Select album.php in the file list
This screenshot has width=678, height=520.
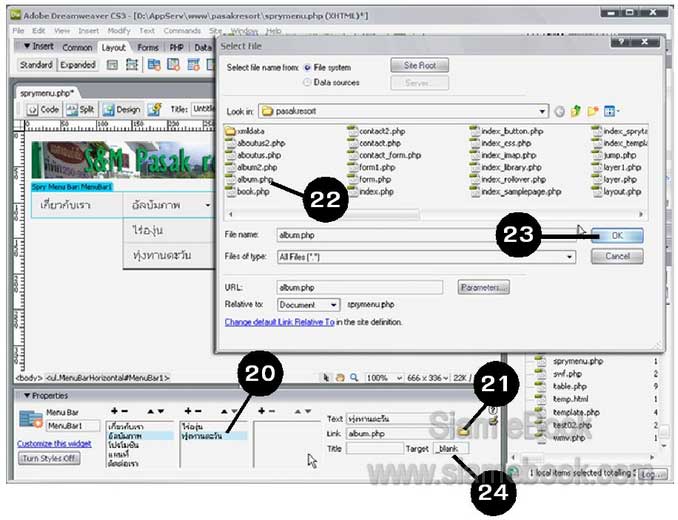point(249,179)
